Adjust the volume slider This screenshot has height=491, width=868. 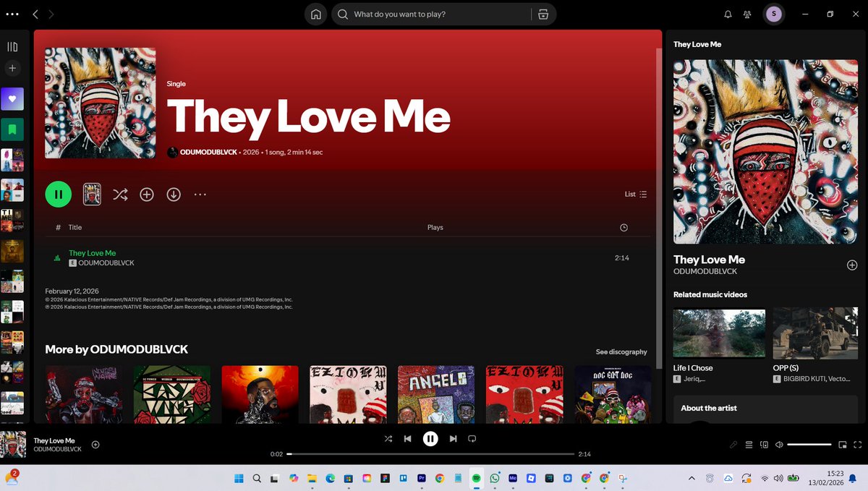tap(809, 445)
